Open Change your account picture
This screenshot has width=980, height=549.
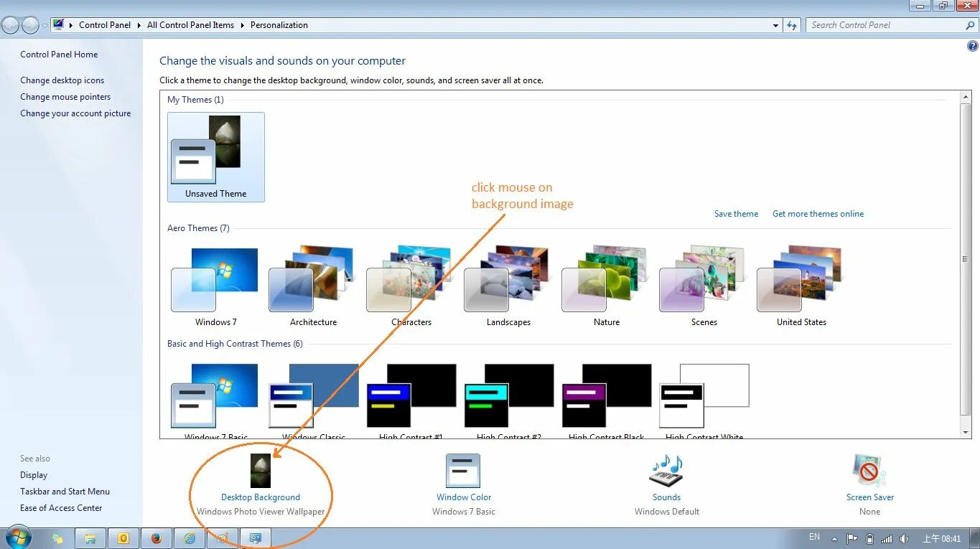[x=75, y=113]
